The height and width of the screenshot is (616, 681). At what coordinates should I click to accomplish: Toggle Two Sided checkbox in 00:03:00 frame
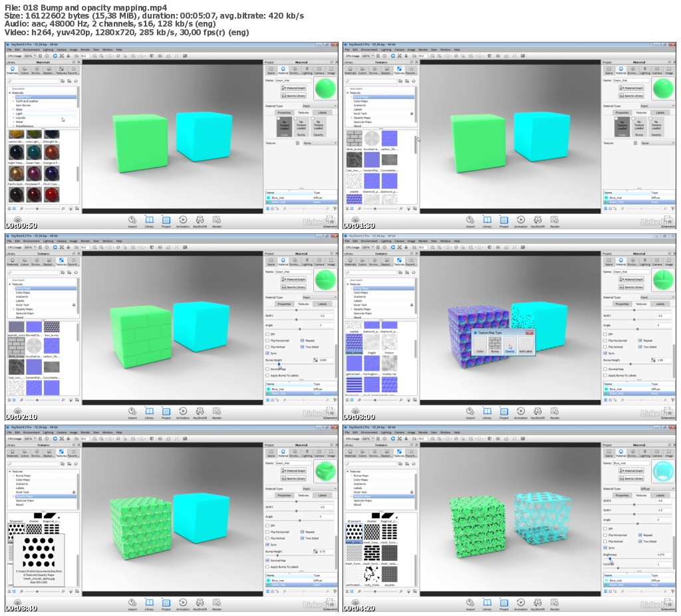tap(640, 347)
